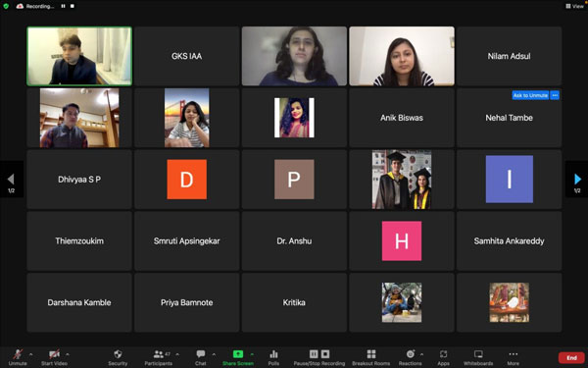Select the Dhivyaa S P participant tile
This screenshot has height=368, width=588.
(x=79, y=180)
